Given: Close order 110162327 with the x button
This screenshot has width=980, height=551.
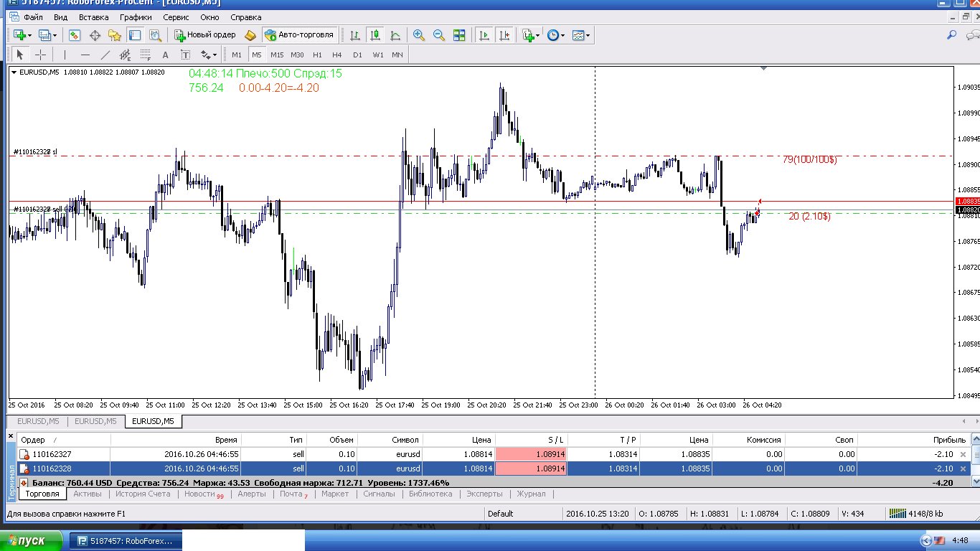Looking at the screenshot, I should pos(963,454).
